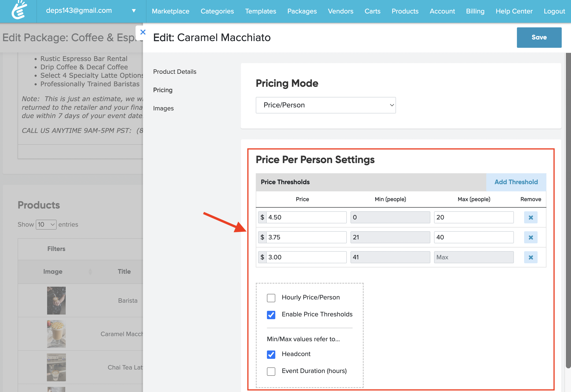Open the Pricing Mode dropdown

pyautogui.click(x=325, y=105)
